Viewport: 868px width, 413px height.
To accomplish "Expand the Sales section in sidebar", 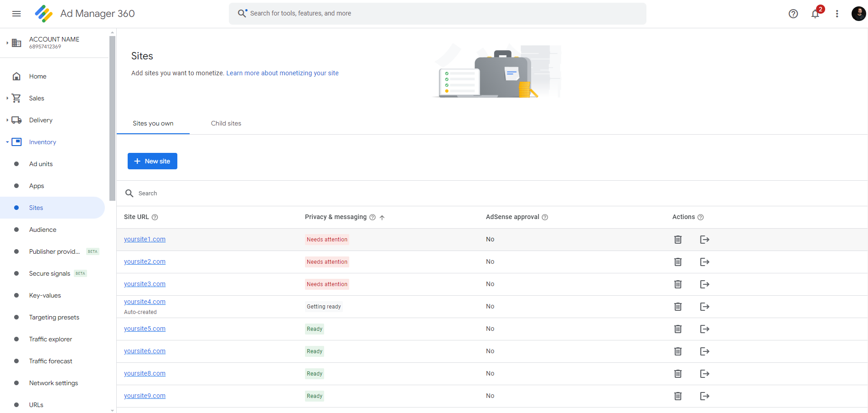I will tap(7, 98).
